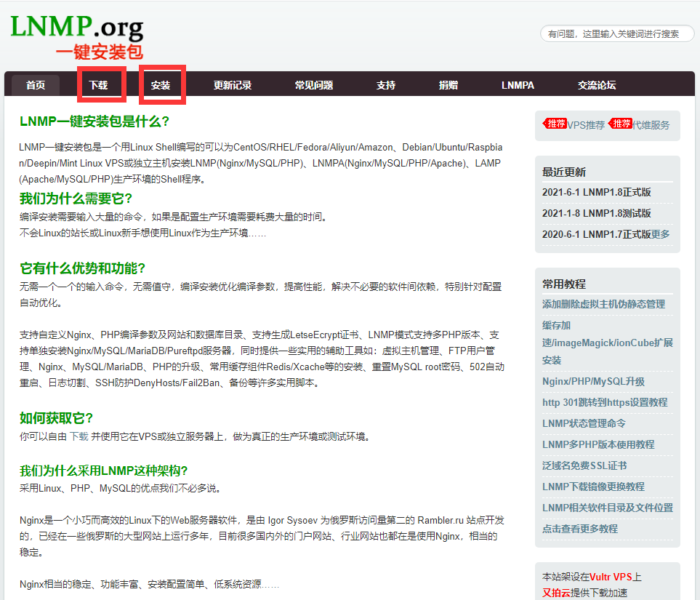The height and width of the screenshot is (600, 700).
Task: Open the 2021-1-8 LNMP1.8测试版 update
Action: click(x=597, y=213)
